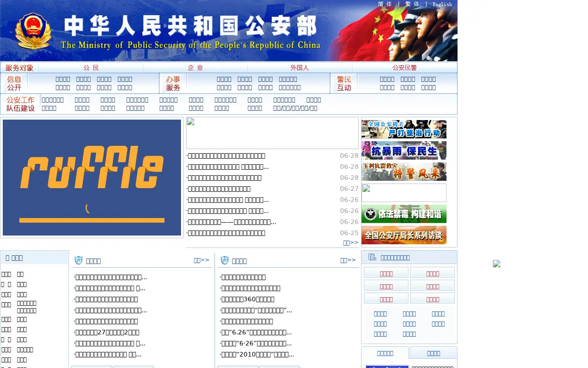
Task: Click the stray broken image icon outside the page
Action: (497, 264)
